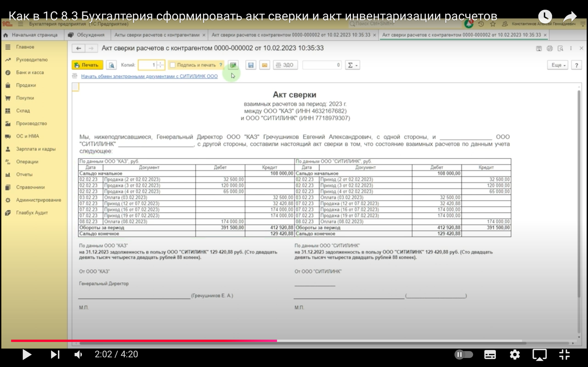This screenshot has width=588, height=367.
Task: Click the document vertical scrollbar
Action: click(579, 193)
